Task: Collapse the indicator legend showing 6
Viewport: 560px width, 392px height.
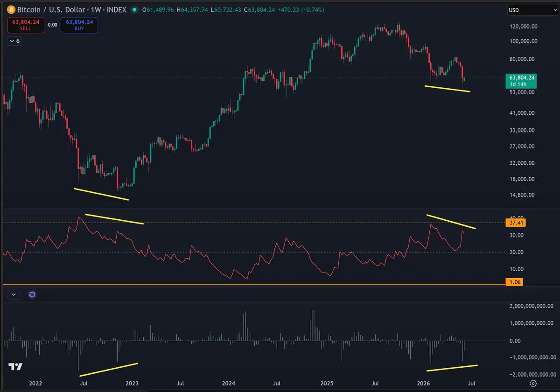Action: (x=14, y=41)
